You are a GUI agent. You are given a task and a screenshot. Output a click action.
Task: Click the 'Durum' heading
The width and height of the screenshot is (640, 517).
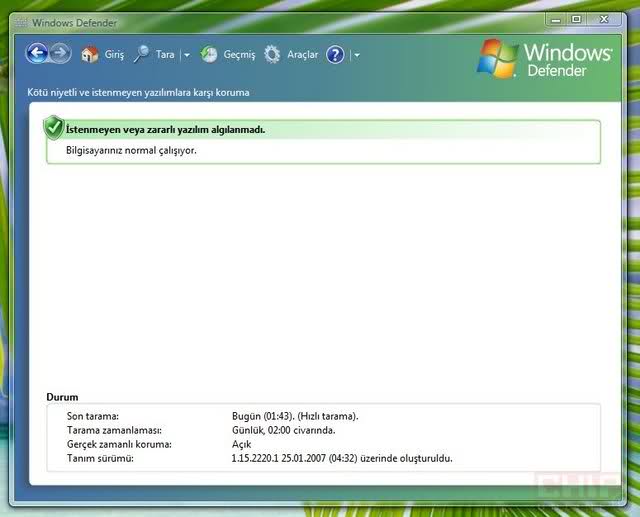coord(62,397)
